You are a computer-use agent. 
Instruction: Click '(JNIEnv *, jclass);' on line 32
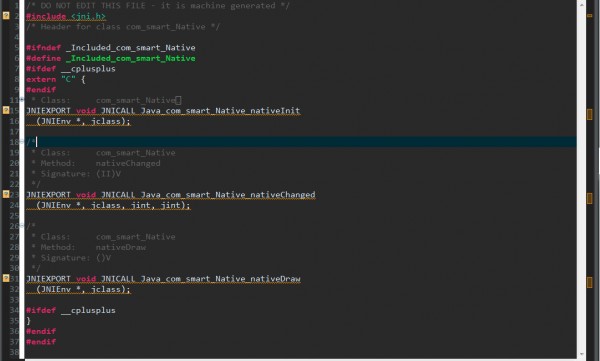point(83,289)
